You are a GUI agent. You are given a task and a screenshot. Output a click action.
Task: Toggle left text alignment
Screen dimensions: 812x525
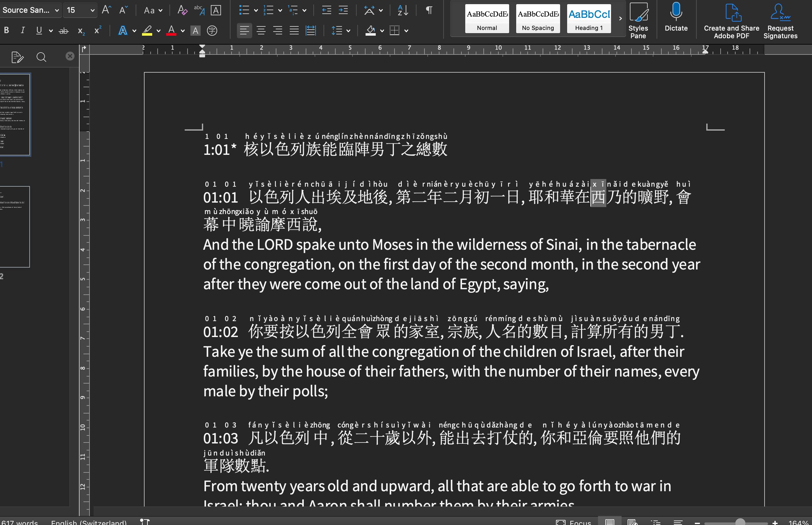click(x=244, y=31)
